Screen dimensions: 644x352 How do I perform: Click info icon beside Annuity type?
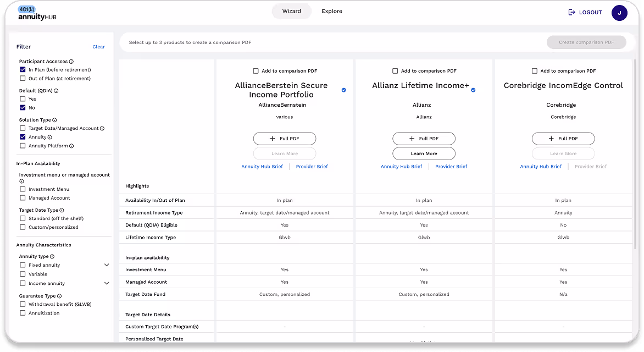point(52,257)
